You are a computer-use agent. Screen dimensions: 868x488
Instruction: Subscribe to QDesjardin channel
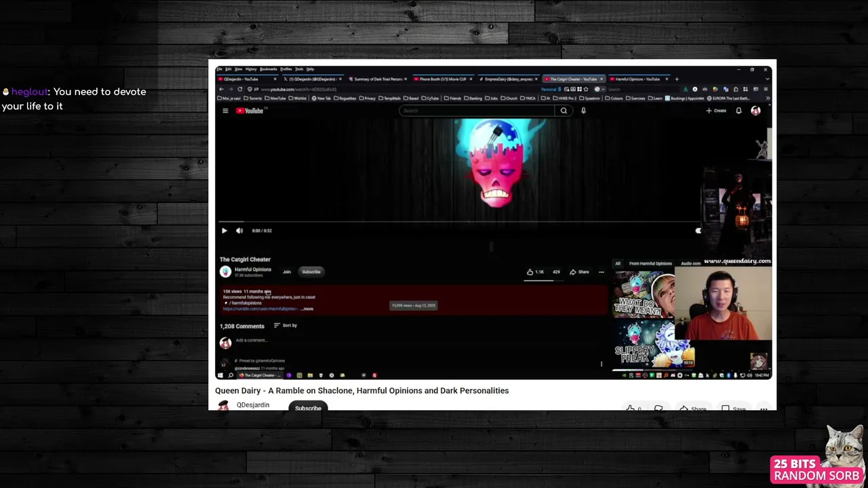pos(308,408)
